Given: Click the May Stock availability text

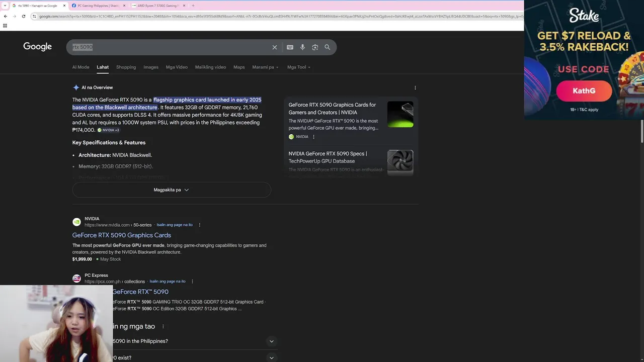Looking at the screenshot, I should click(111, 259).
